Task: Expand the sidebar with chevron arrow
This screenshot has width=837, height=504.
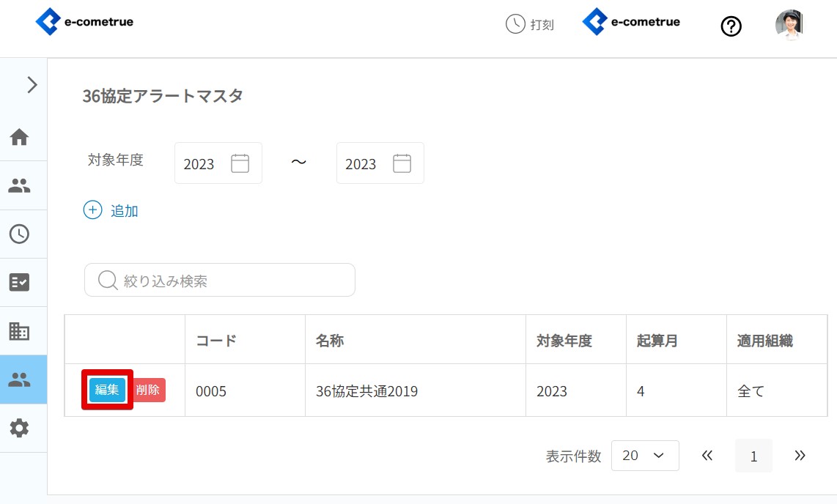Action: coord(32,85)
